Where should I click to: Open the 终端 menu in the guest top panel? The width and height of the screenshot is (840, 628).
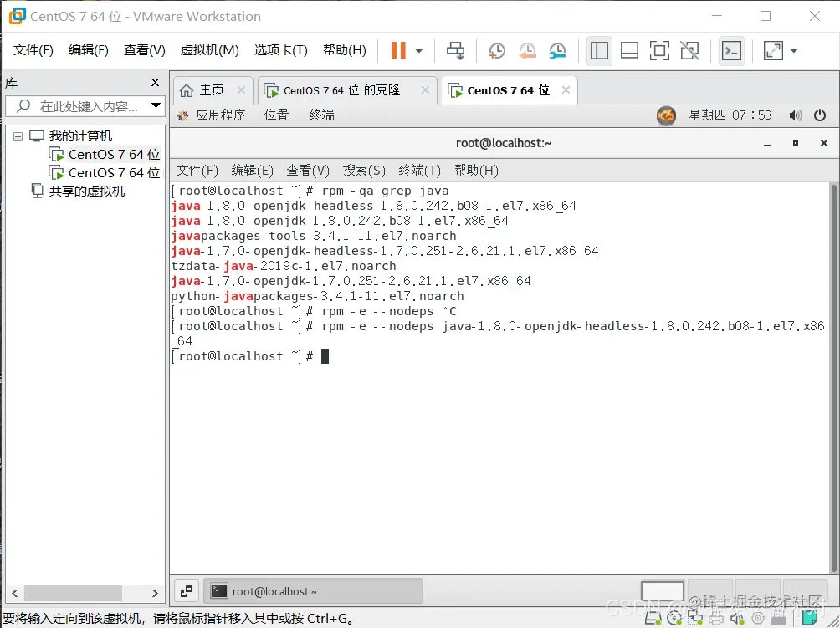321,115
